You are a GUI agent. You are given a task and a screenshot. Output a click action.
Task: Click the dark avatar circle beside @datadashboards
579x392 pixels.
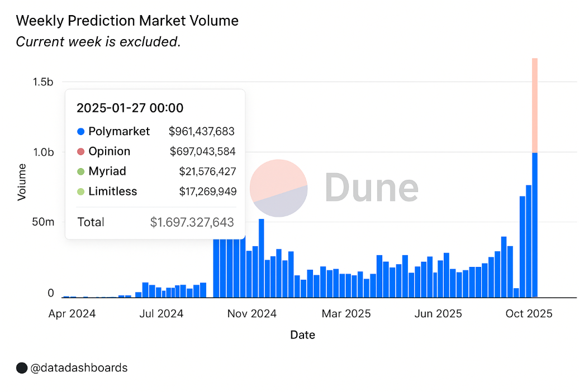point(22,368)
